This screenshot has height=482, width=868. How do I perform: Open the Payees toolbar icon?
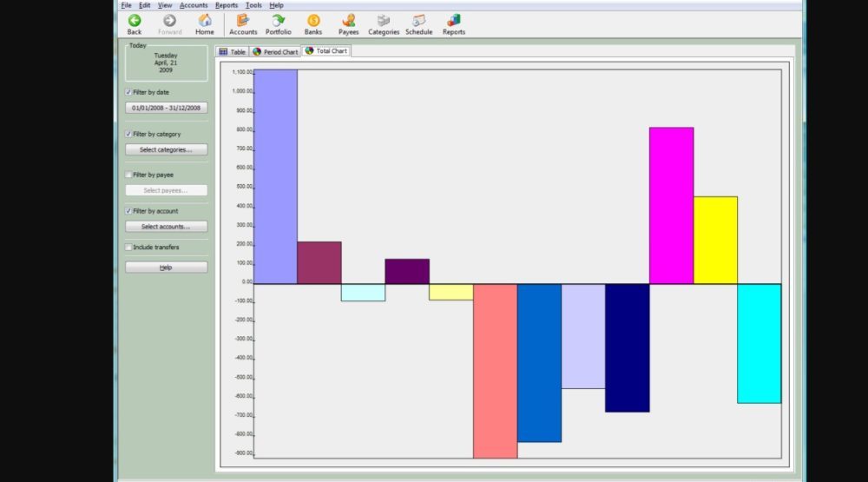point(348,20)
